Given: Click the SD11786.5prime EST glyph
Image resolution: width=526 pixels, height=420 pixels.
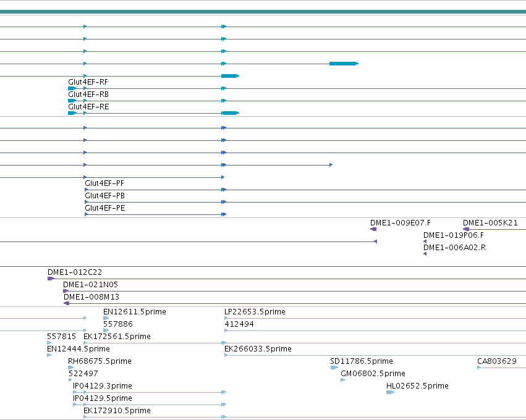Looking at the screenshot, I should 334,367.
